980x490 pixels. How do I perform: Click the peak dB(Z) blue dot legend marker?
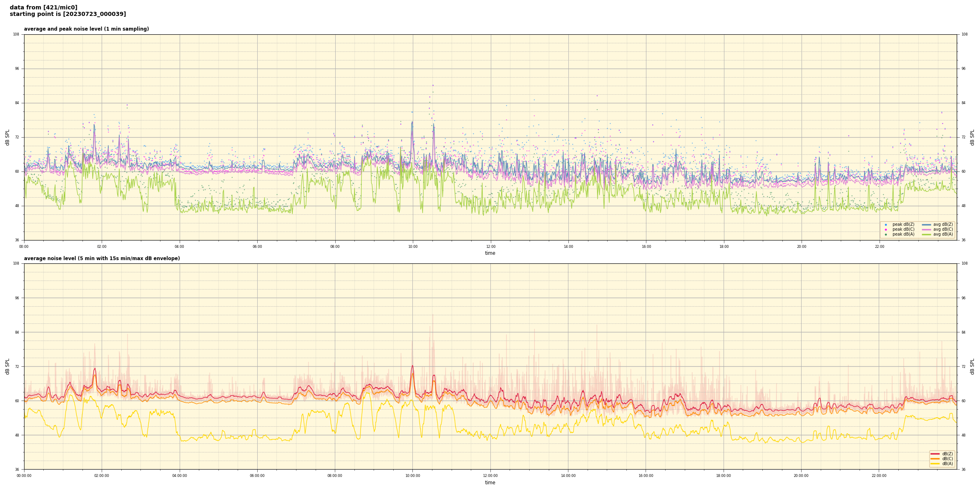[x=886, y=225]
